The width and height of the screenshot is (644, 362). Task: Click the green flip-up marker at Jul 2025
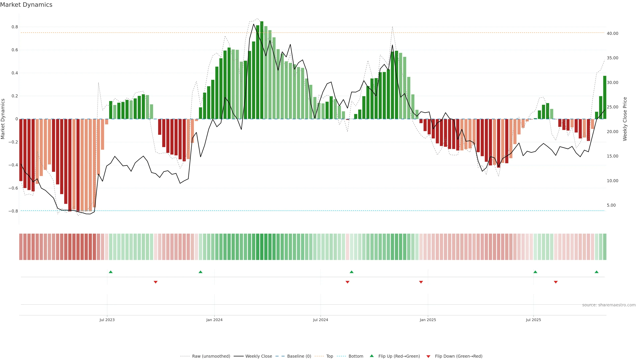[x=535, y=272]
